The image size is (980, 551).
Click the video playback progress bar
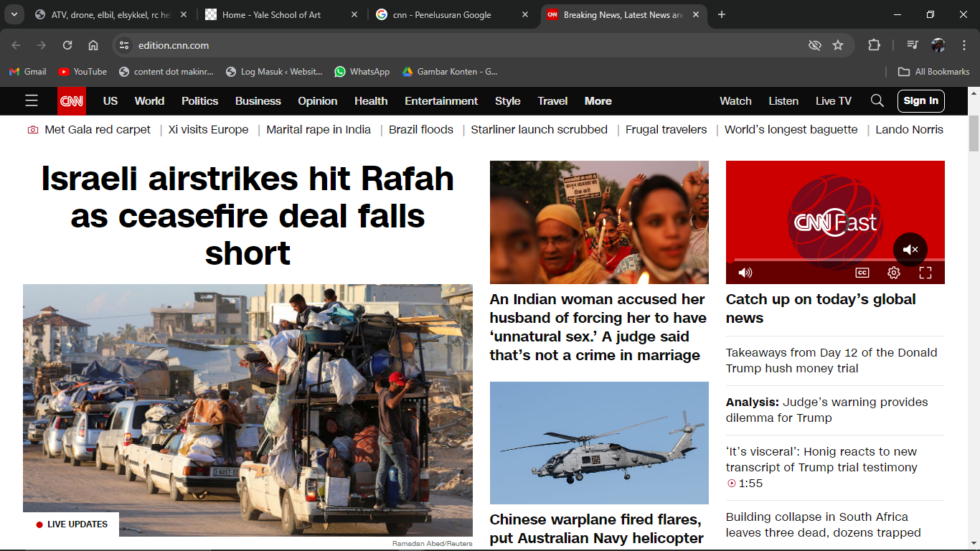[x=835, y=260]
